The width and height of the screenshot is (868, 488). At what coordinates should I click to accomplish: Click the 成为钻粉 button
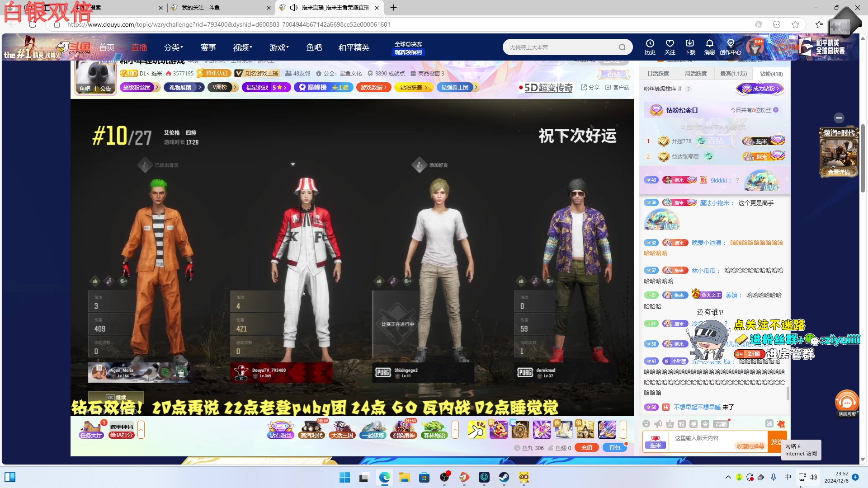[760, 89]
